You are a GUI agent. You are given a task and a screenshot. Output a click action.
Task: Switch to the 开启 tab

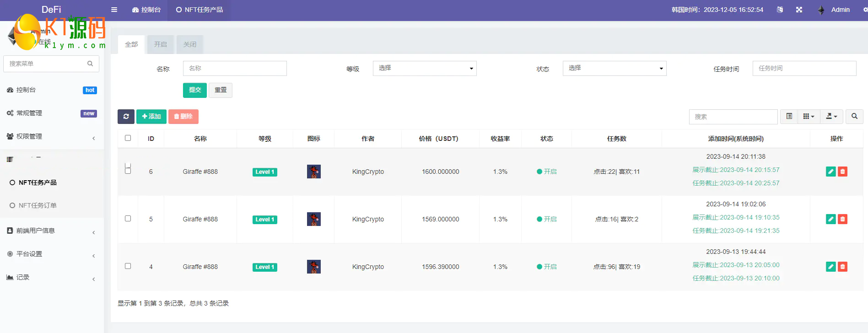click(160, 44)
